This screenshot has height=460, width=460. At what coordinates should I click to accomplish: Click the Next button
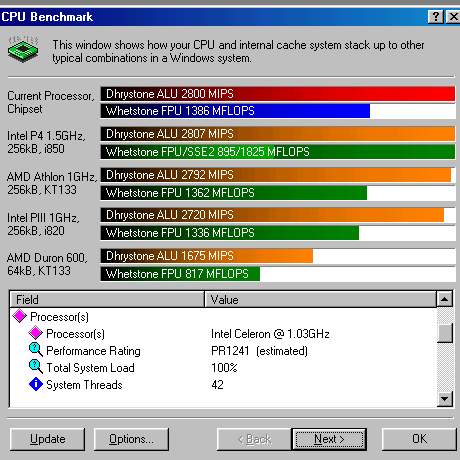point(329,439)
